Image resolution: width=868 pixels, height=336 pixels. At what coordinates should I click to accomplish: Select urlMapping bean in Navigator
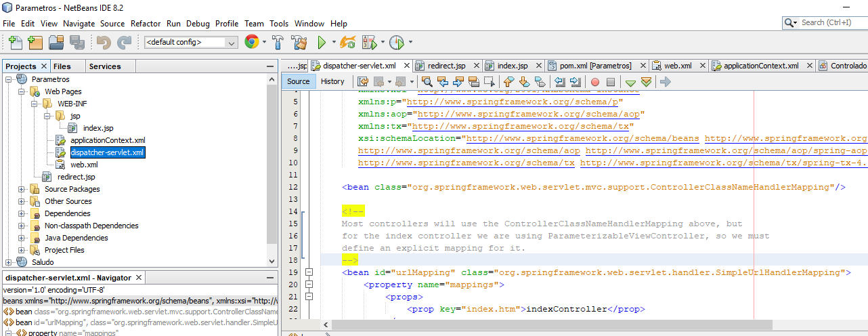[x=142, y=322]
